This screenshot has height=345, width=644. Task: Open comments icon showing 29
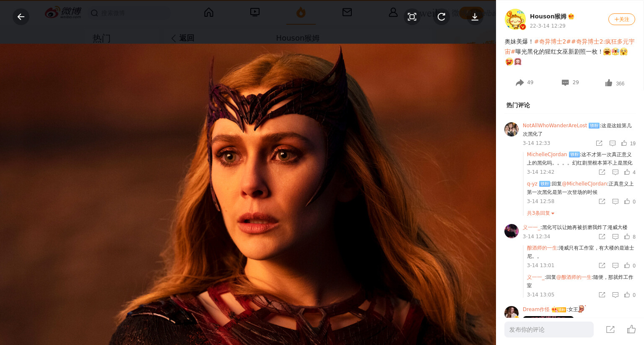click(x=570, y=82)
